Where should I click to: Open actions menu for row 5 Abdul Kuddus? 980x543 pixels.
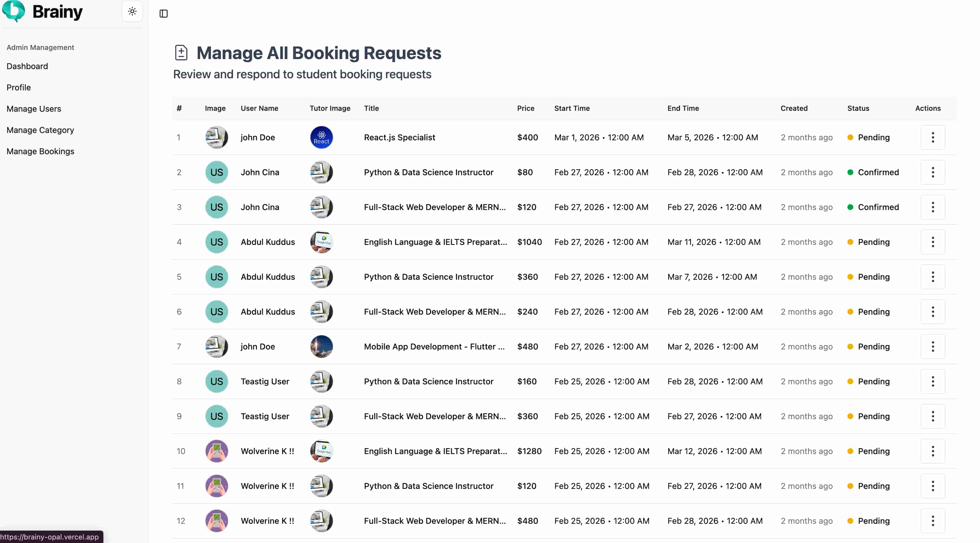[x=932, y=277]
